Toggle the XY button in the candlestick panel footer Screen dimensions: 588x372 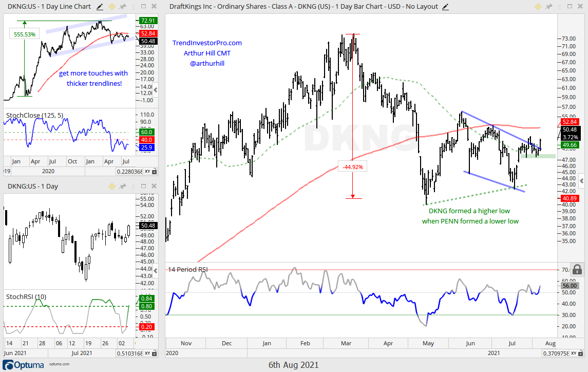[147, 353]
